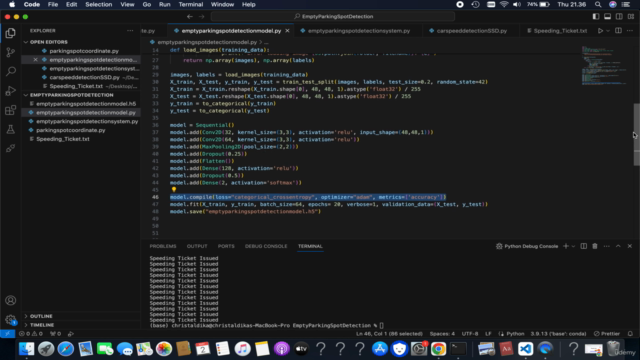This screenshot has width=640, height=360.
Task: Split the editor right
Action: click(x=618, y=31)
